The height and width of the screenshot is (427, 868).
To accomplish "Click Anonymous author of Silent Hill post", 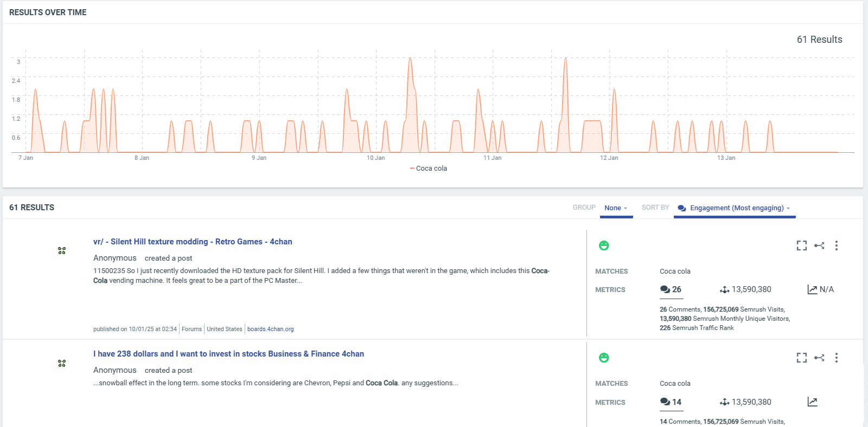I will 115,258.
